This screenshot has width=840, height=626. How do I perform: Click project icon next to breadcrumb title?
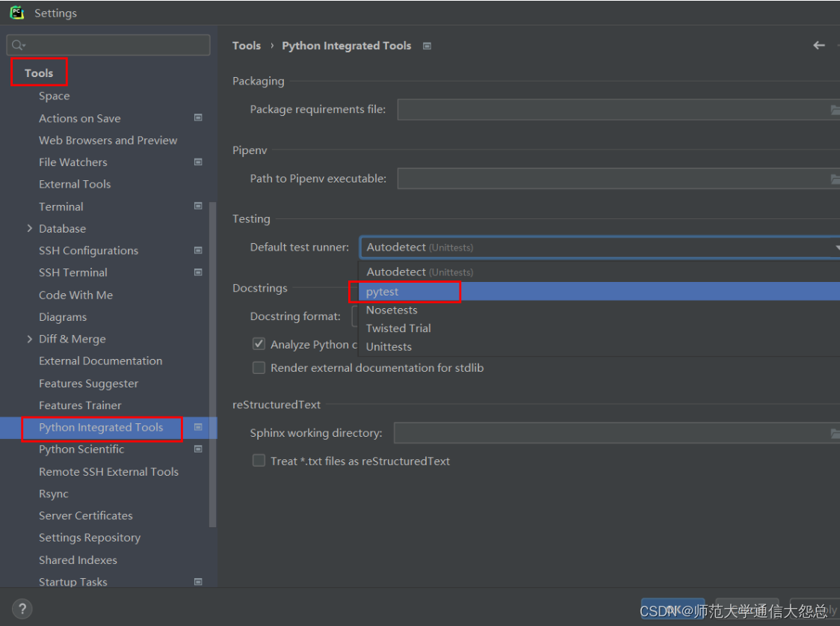(427, 46)
